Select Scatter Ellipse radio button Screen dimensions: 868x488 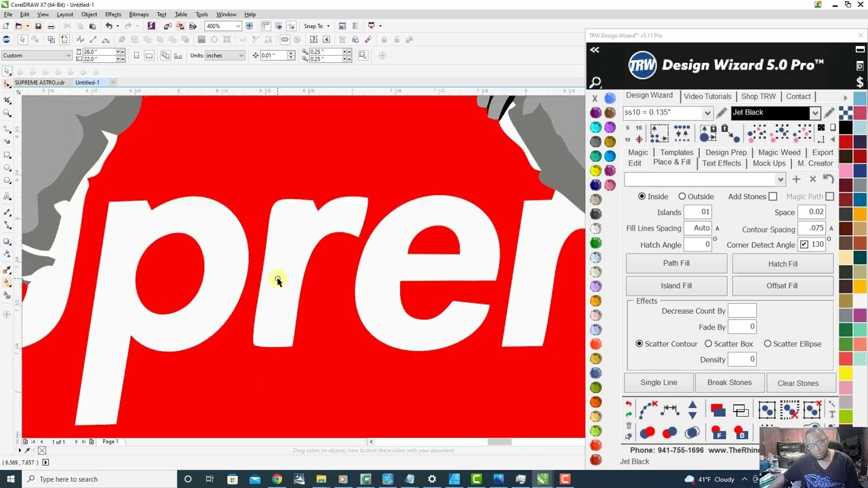768,344
